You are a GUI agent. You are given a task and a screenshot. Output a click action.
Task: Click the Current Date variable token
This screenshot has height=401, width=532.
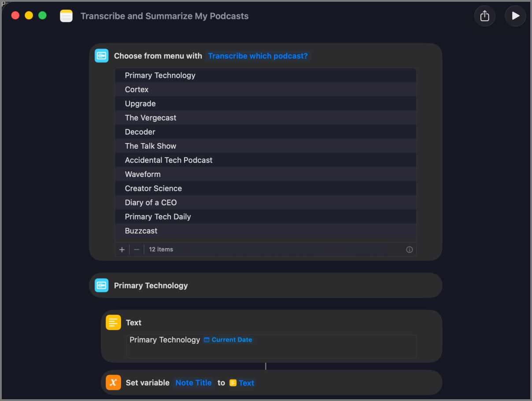[228, 339]
